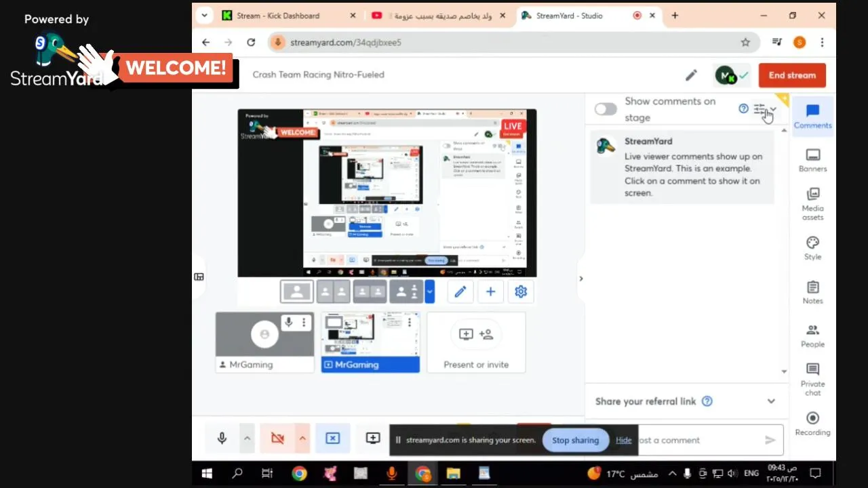Select the MrGaming screen share thumbnail

[370, 342]
